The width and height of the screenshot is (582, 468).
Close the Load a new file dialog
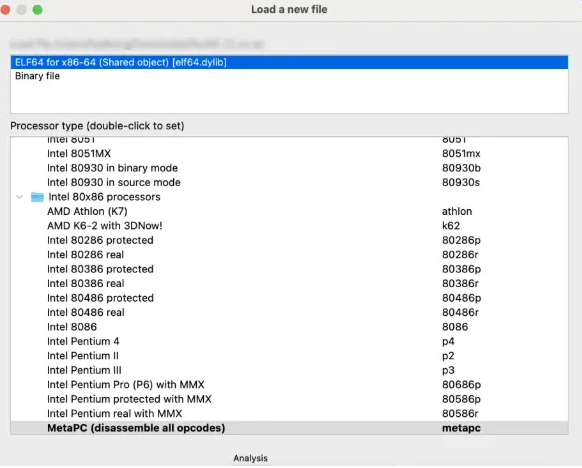tap(5, 10)
